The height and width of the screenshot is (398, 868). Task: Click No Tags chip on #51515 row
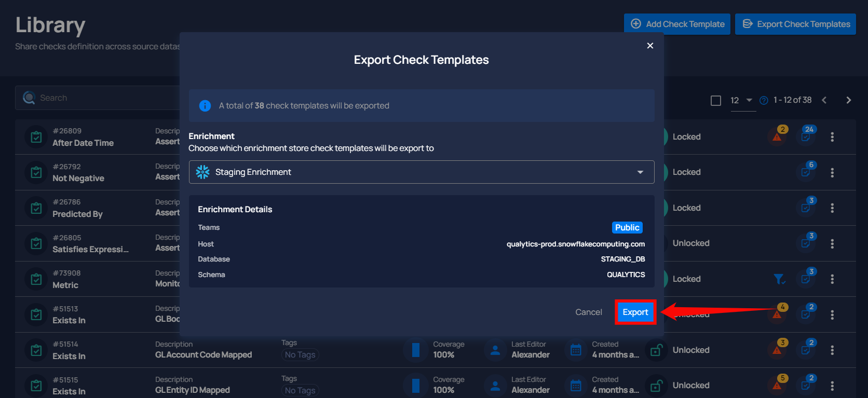(x=300, y=390)
